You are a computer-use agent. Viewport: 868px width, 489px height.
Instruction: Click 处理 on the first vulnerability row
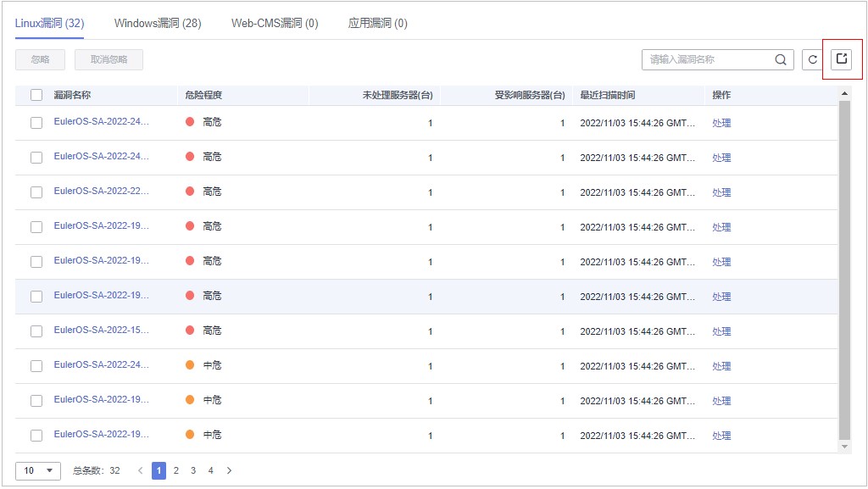pos(721,122)
